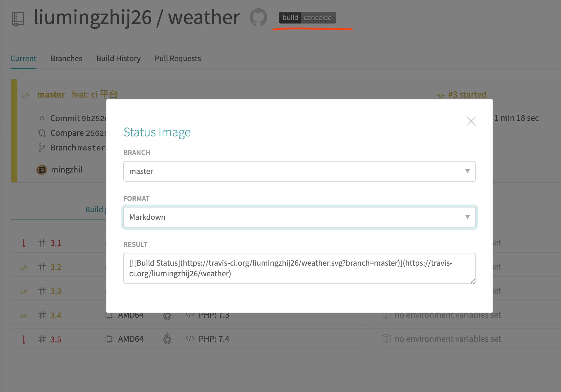Open the GitHub octocat icon link
This screenshot has height=392, width=561.
click(x=258, y=17)
